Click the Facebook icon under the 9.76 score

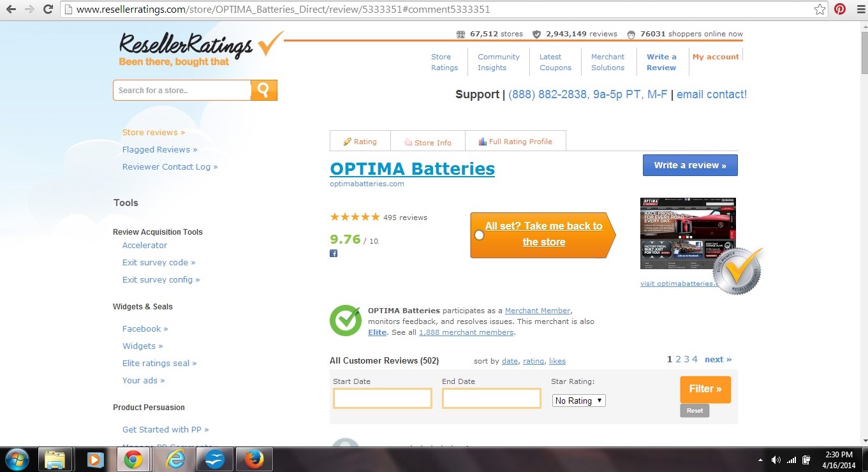(x=334, y=253)
